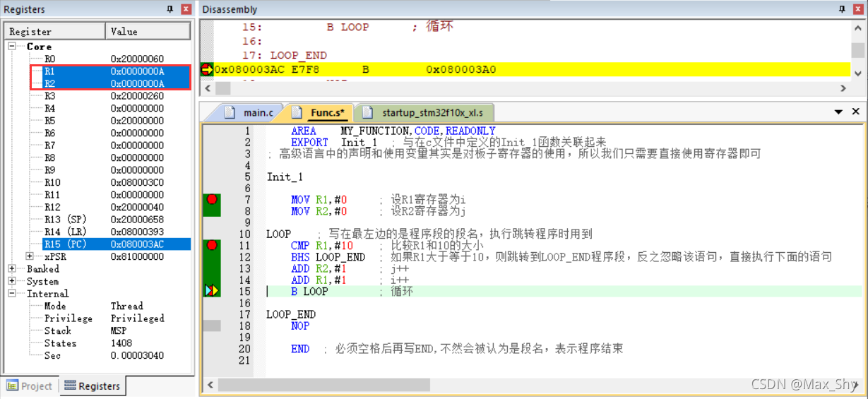The width and height of the screenshot is (868, 399).
Task: Close the active editor tab
Action: [855, 112]
